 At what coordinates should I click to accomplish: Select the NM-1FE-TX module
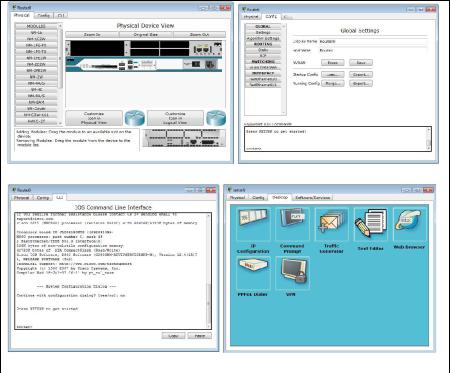[x=36, y=52]
